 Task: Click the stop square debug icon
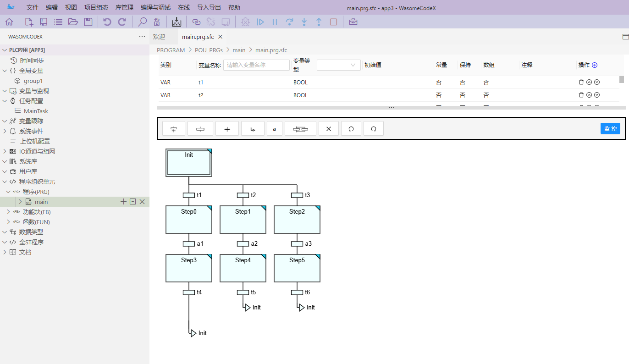334,22
